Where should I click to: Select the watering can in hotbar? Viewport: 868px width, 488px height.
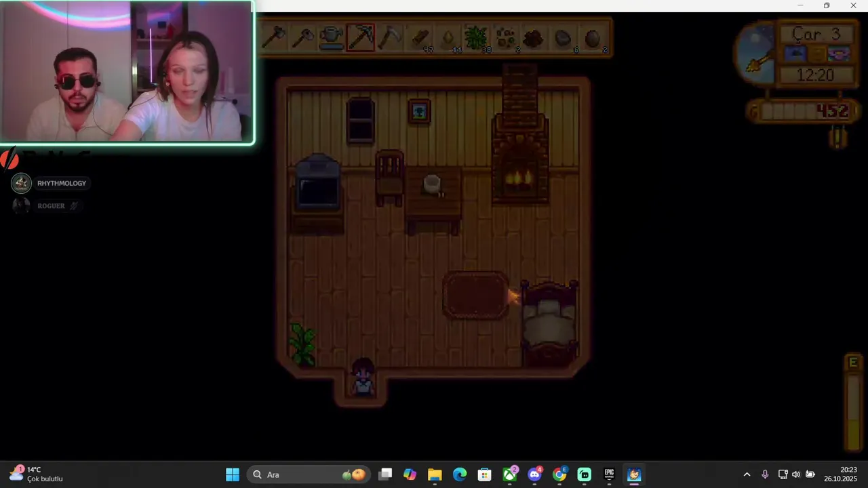coord(332,37)
